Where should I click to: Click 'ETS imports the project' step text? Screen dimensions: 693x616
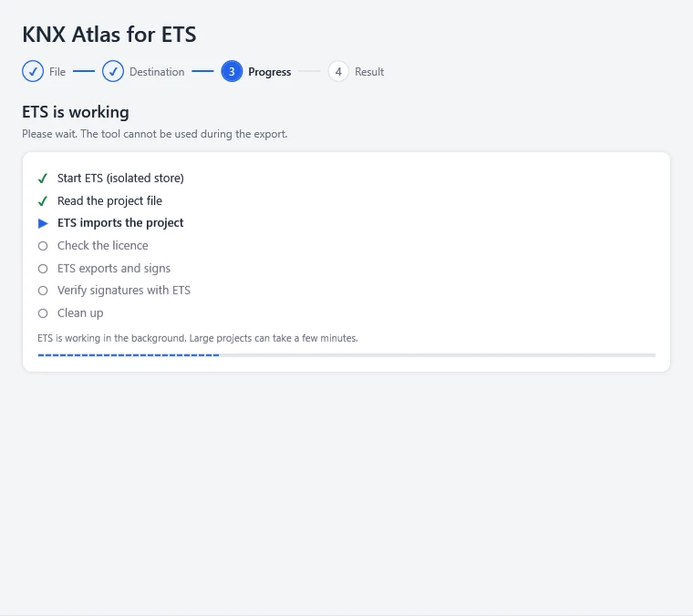click(120, 223)
